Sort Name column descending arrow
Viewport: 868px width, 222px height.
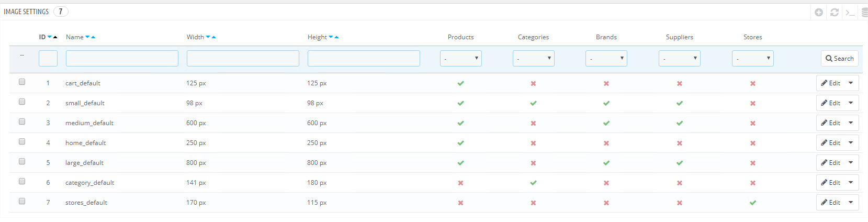(x=87, y=37)
